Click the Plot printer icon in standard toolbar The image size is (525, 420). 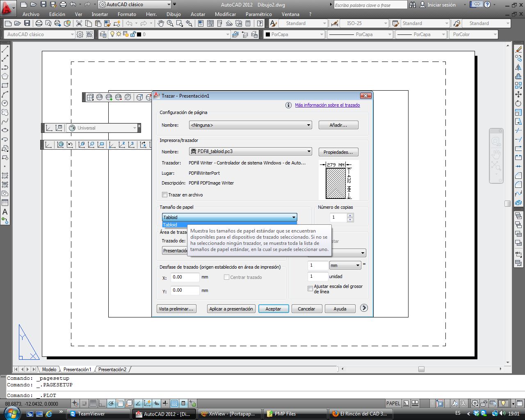[39, 23]
